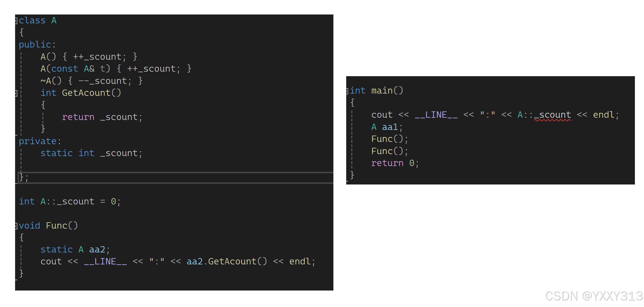The height and width of the screenshot is (307, 644).
Task: Click the second Func() call in main
Action: coord(389,151)
